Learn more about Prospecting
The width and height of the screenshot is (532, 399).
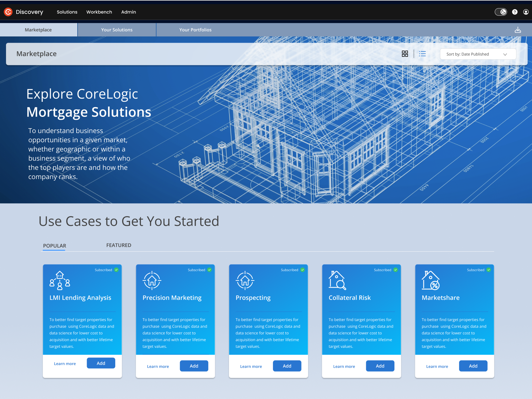pos(251,366)
